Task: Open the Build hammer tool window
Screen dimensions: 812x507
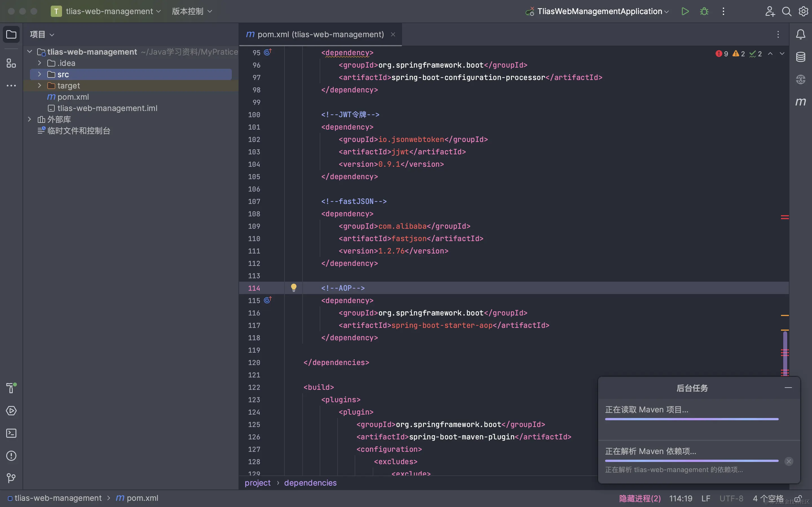Action: (11, 388)
